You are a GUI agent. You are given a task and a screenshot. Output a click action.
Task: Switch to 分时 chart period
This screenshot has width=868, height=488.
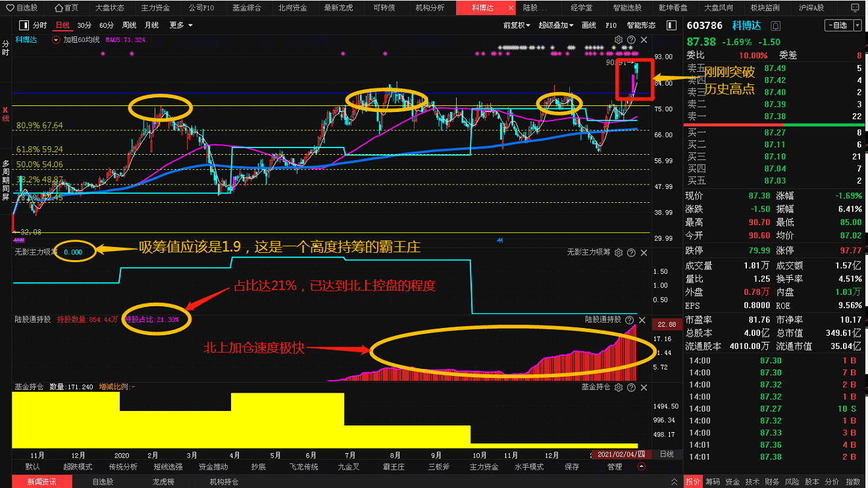tap(39, 25)
